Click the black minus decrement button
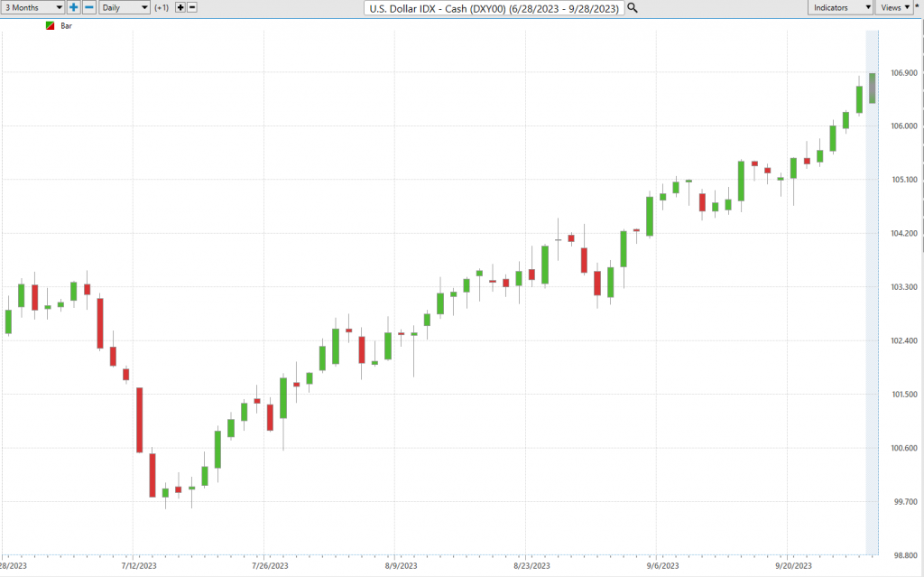The height and width of the screenshot is (577, 924). [x=192, y=7]
